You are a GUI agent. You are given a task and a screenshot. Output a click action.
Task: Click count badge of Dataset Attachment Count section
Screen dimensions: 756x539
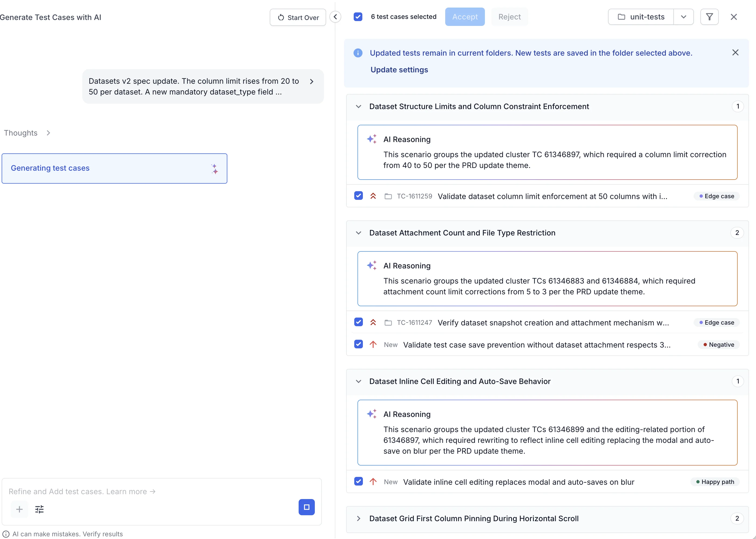tap(737, 233)
